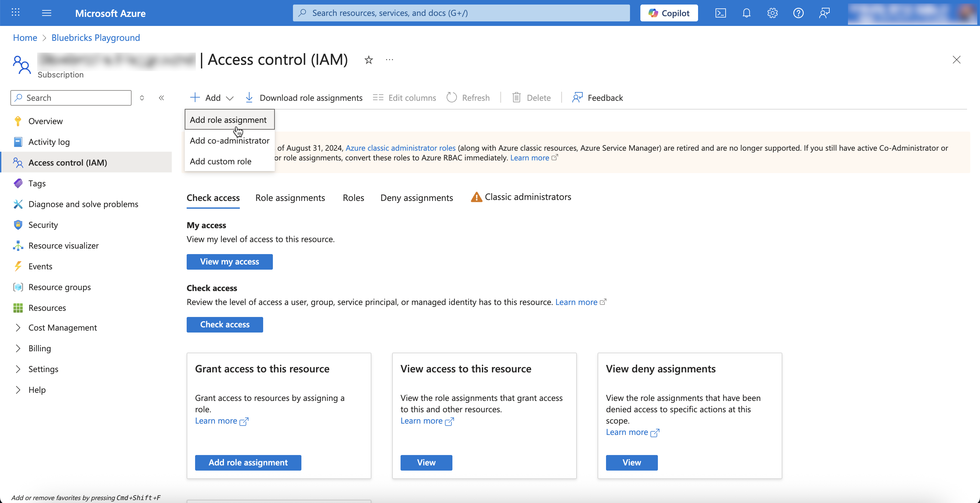Click the View my access button

[229, 262]
